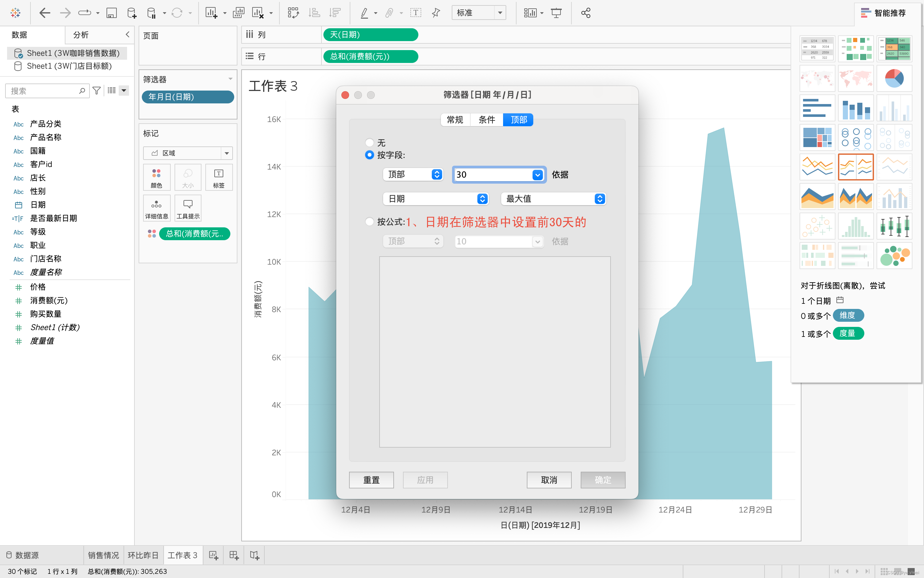Click the 天(日期) pill on columns shelf
Screen dimensions: 924x578
[370, 35]
